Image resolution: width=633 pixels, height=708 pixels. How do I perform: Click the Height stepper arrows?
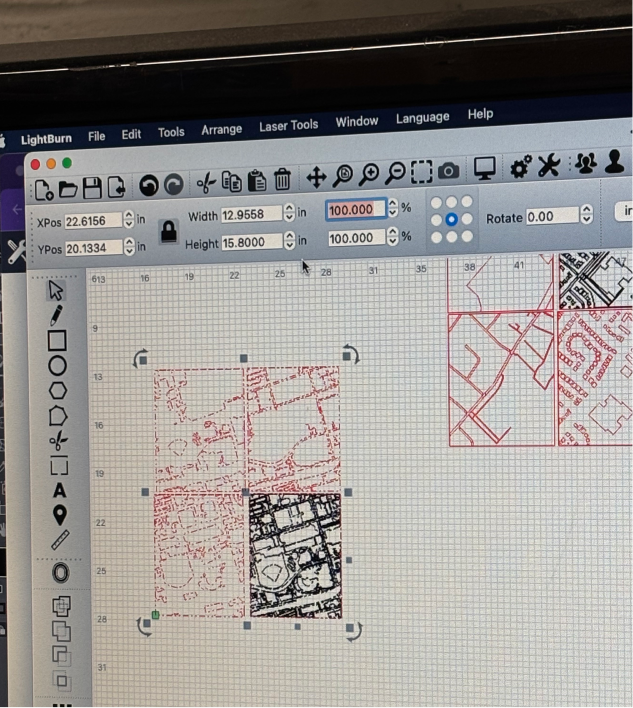tap(289, 241)
